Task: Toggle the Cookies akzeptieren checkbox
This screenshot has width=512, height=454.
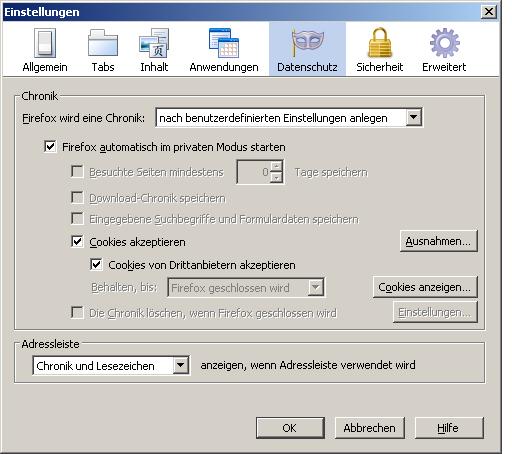Action: pyautogui.click(x=77, y=241)
